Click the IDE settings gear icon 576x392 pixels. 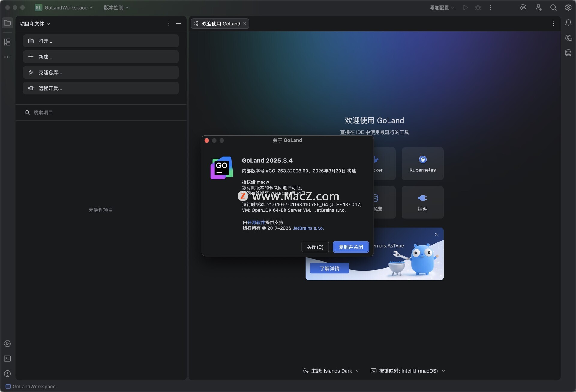click(568, 7)
